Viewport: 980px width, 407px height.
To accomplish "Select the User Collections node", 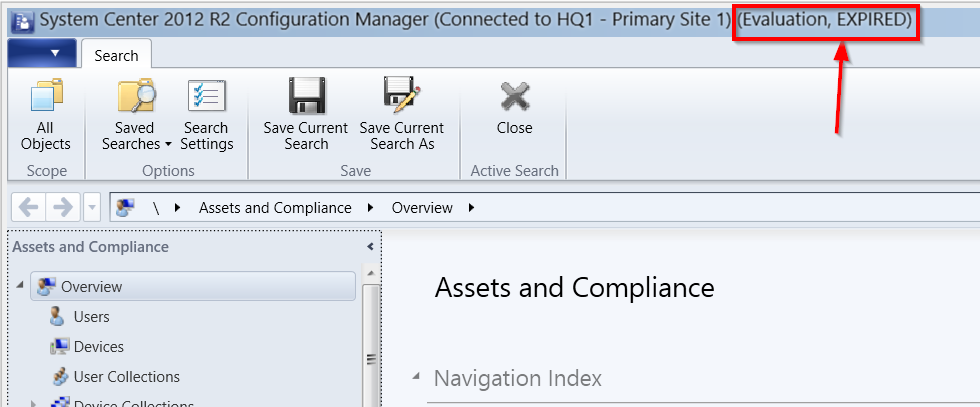I will pos(126,377).
